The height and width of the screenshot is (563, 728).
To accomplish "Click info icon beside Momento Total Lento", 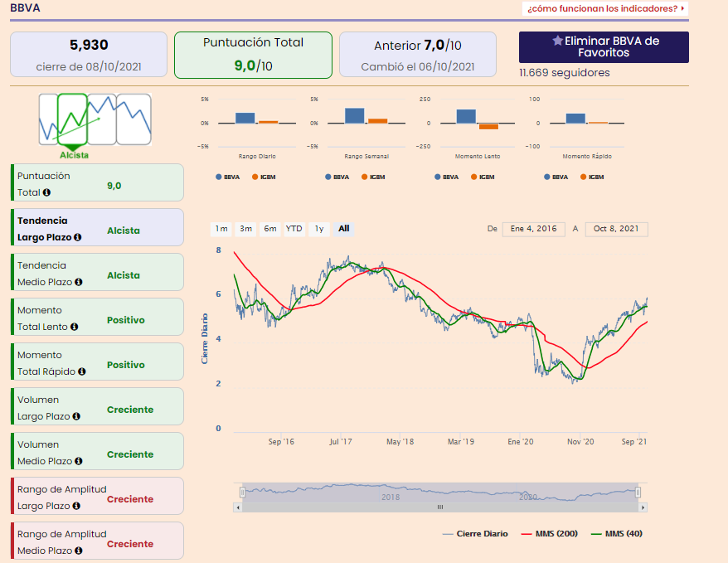I will pos(74,327).
